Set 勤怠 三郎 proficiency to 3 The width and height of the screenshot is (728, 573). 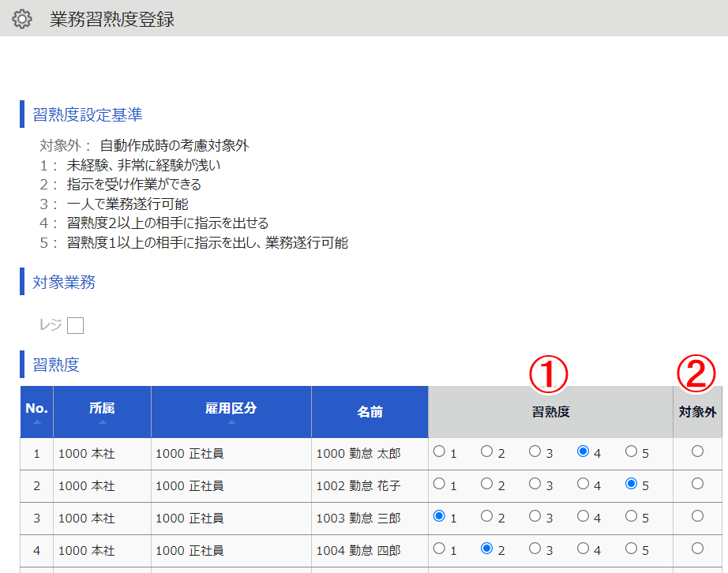(535, 516)
